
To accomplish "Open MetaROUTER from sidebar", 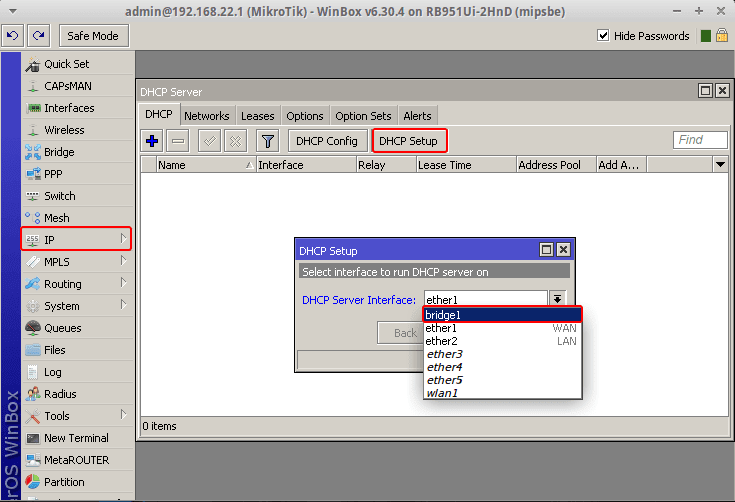I will 77,460.
